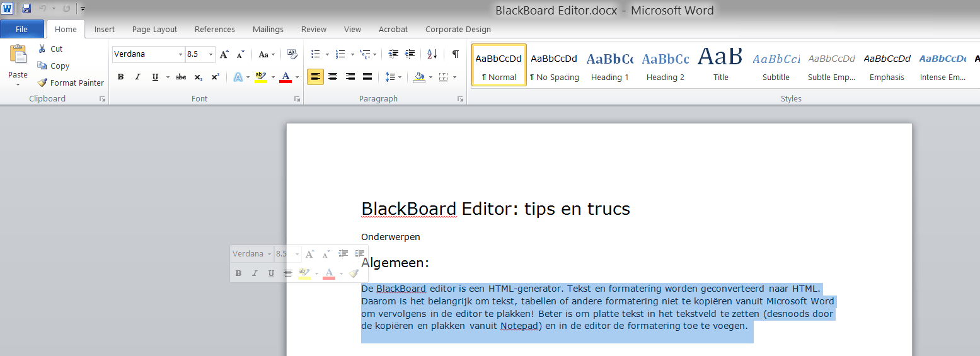Screen dimensions: 980x356
Task: Decrease indent in the ribbon Paragraph group
Action: [394, 54]
